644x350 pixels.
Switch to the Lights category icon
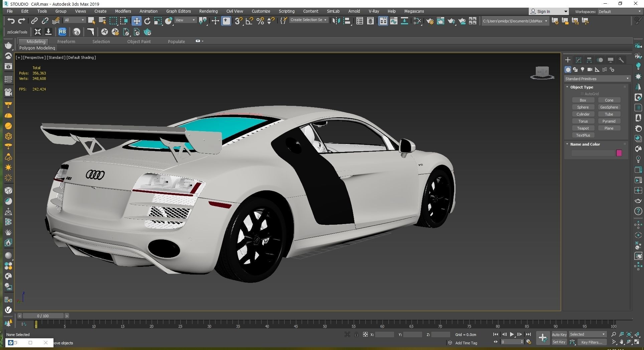coord(583,69)
